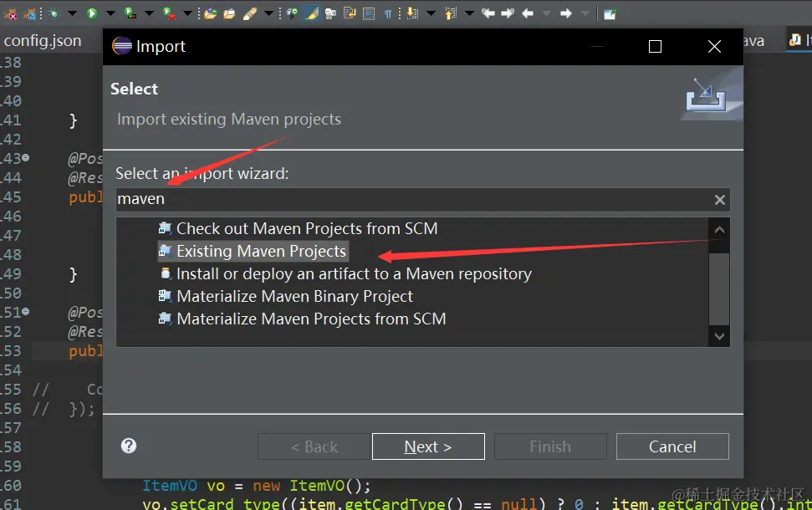Click the Cancel button
This screenshot has height=510, width=812.
pos(672,446)
